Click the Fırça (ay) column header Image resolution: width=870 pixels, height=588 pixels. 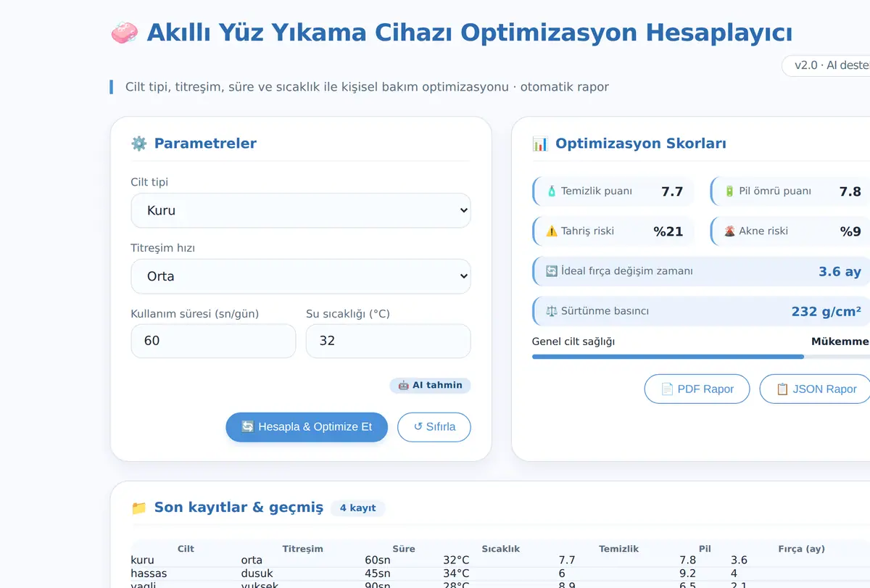tap(801, 549)
